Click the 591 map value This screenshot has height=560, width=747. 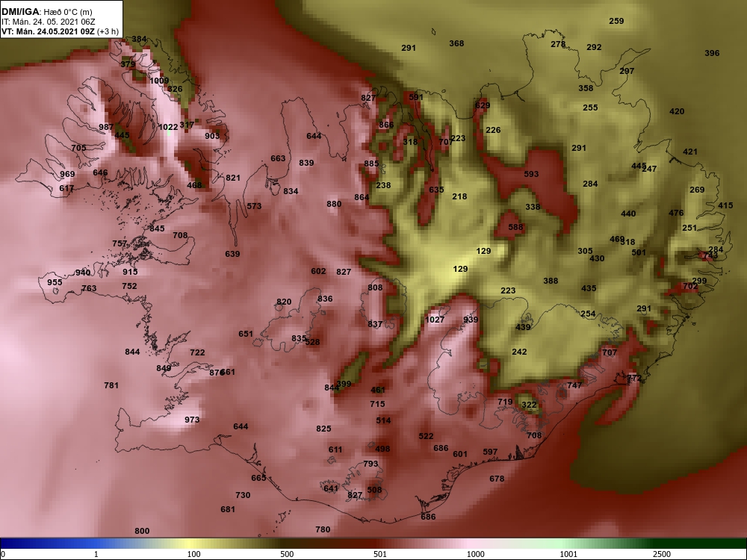[416, 96]
